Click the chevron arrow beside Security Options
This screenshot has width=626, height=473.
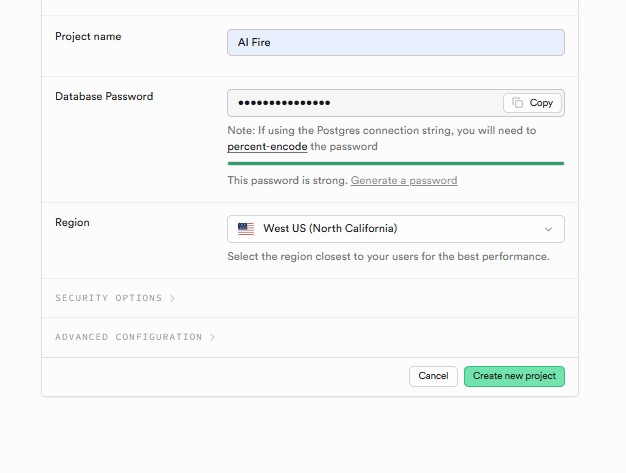point(172,298)
